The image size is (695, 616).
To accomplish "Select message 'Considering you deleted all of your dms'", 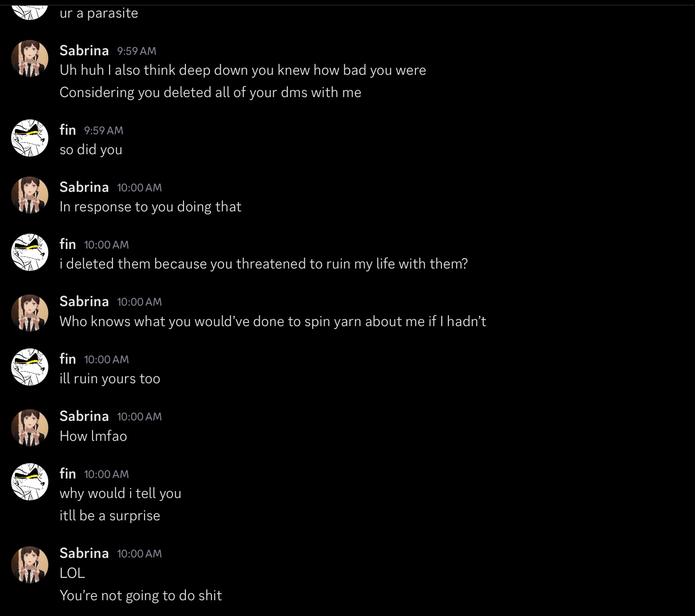I will [210, 92].
